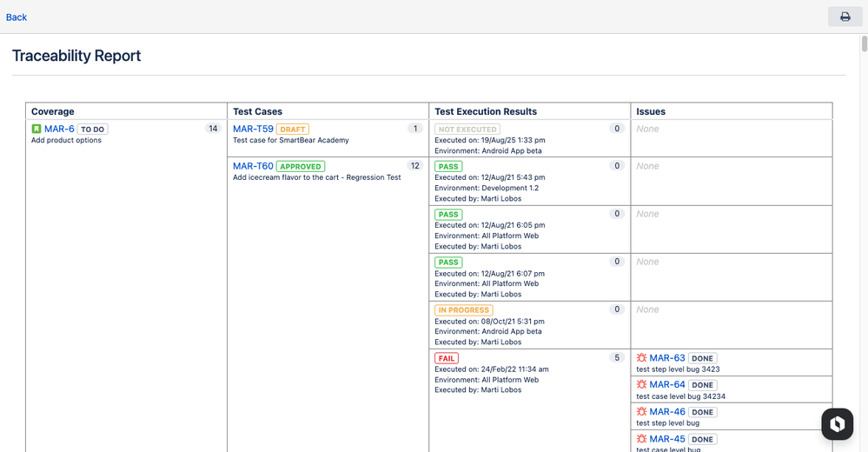Click the print icon button
Image resolution: width=868 pixels, height=452 pixels.
[845, 17]
